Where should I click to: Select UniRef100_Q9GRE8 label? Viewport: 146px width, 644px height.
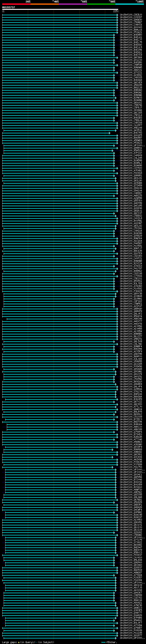[x=131, y=384]
